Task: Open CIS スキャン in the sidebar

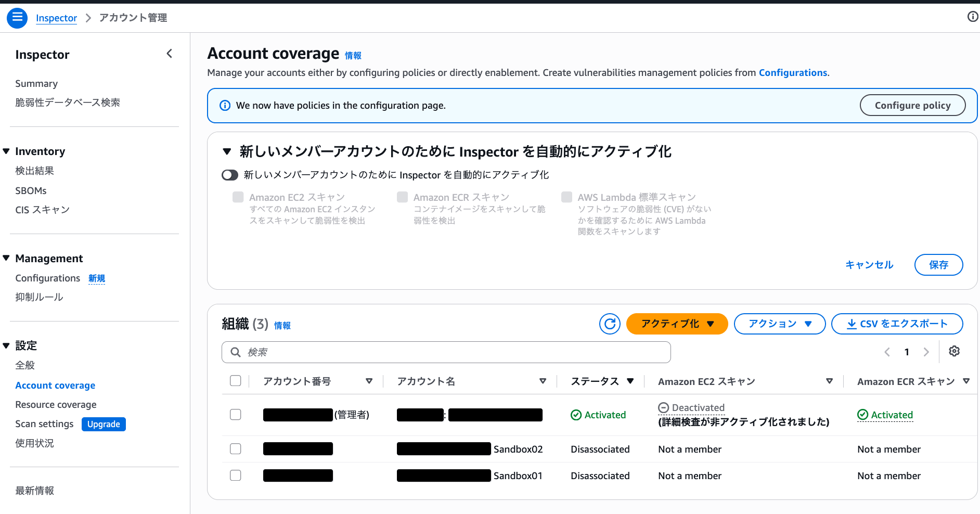Action: 43,210
